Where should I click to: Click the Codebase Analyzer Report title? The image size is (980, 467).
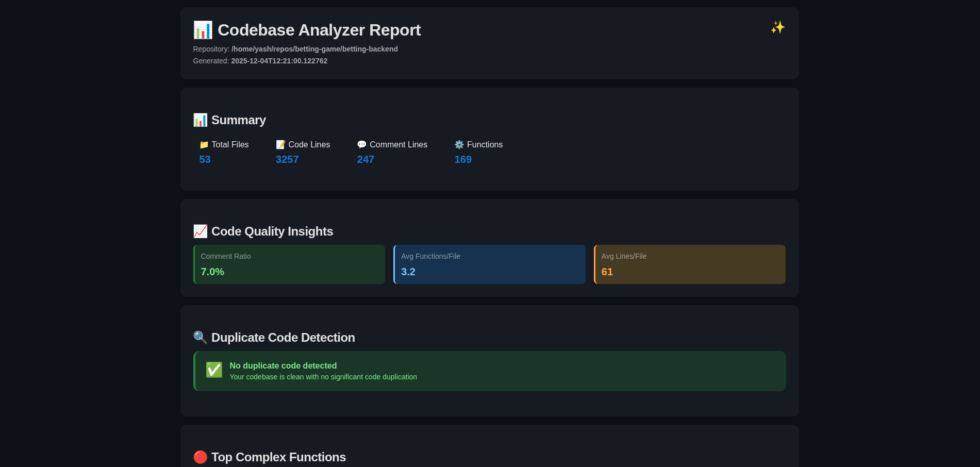pyautogui.click(x=319, y=30)
